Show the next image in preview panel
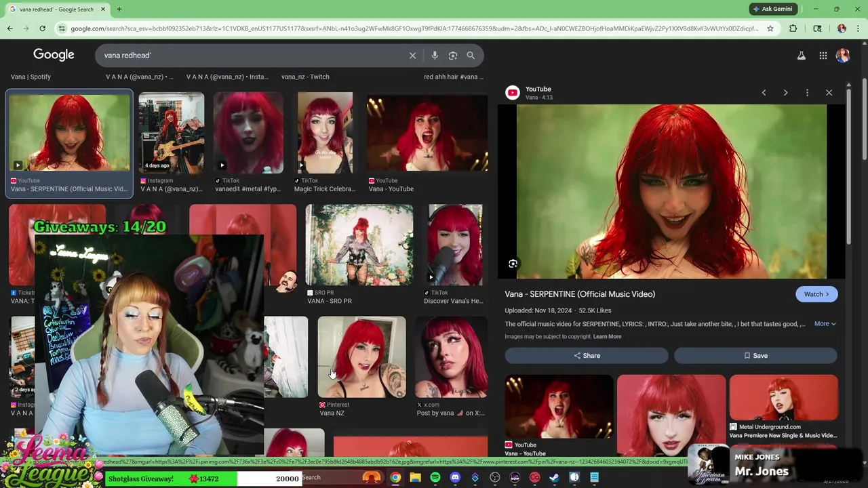 [x=785, y=93]
